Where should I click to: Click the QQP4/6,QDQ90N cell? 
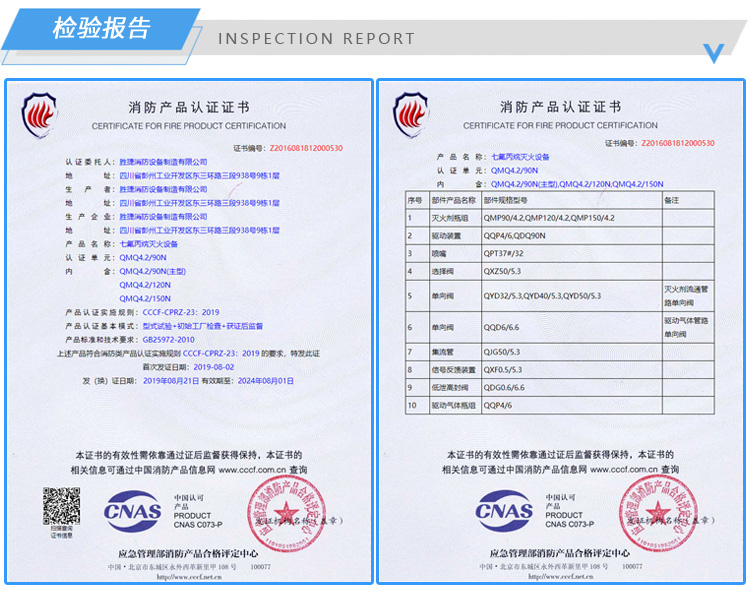[x=572, y=236]
